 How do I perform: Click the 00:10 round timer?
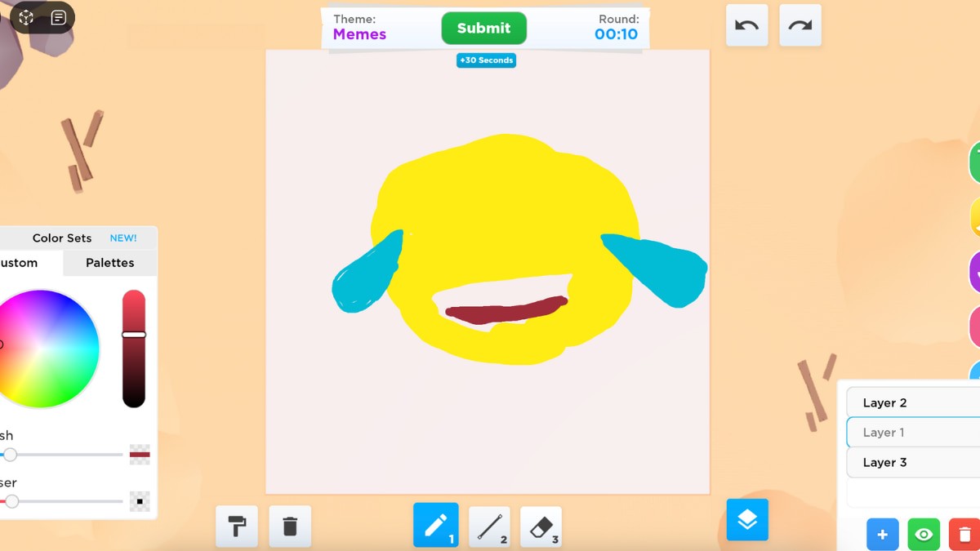(616, 34)
